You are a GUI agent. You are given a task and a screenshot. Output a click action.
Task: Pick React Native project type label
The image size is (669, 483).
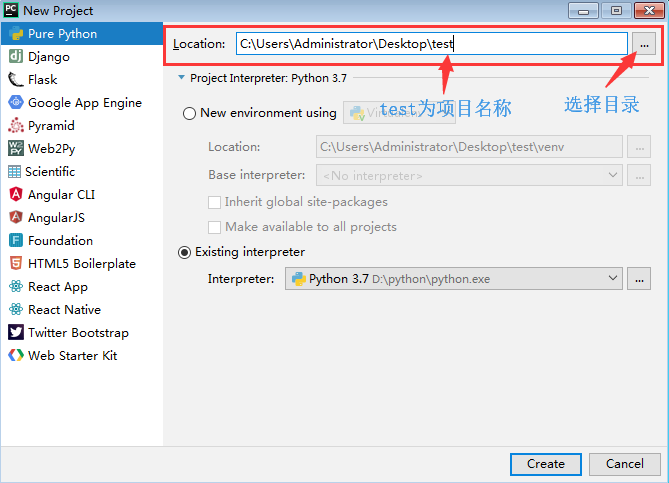point(64,310)
